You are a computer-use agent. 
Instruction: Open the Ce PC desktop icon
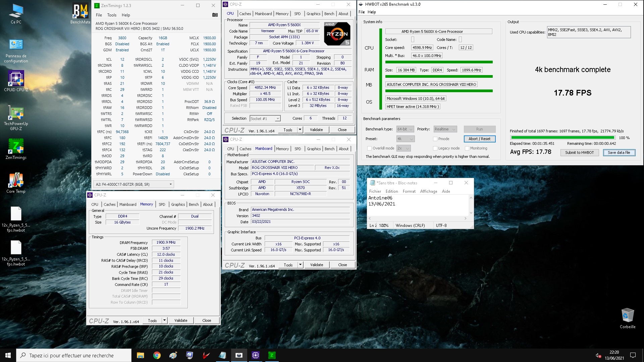tap(16, 14)
